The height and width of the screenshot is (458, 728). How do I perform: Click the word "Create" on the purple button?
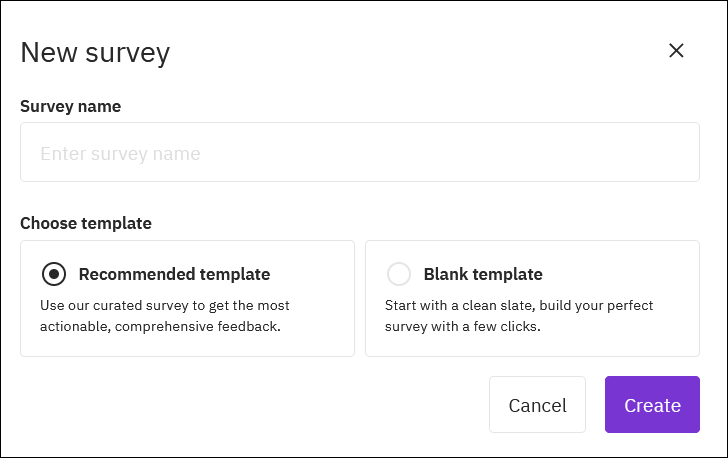652,405
